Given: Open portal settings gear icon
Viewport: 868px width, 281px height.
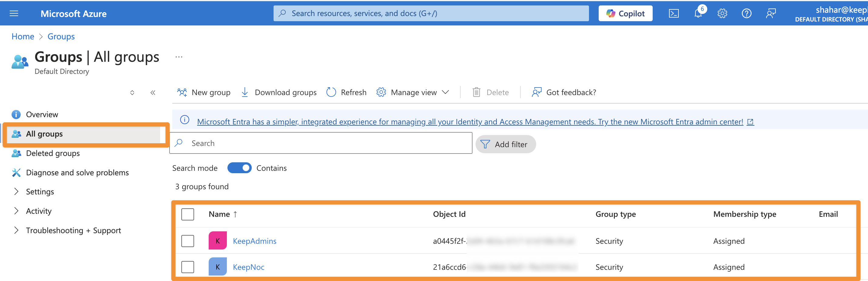Looking at the screenshot, I should pos(722,13).
